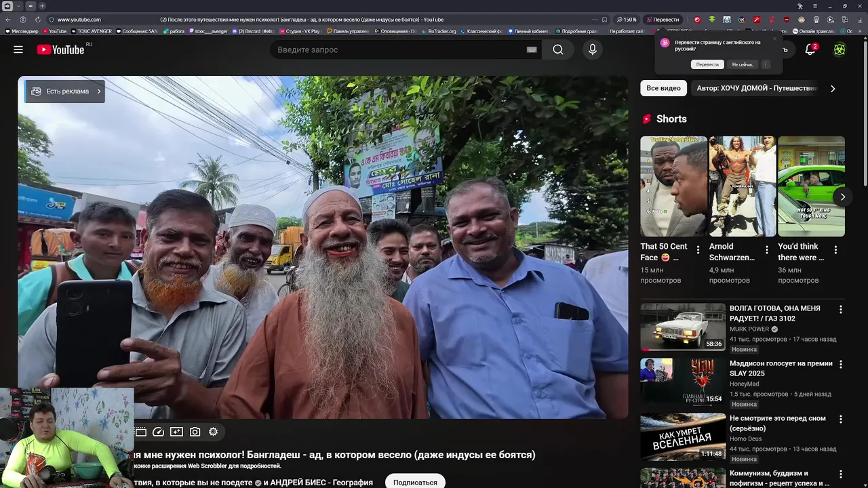The width and height of the screenshot is (868, 488).
Task: Confirm 'Перевести' in the translate popup
Action: pos(707,64)
